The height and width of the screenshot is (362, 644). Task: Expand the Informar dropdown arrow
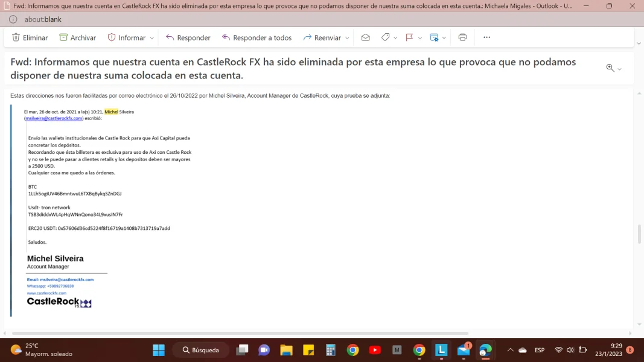point(151,38)
